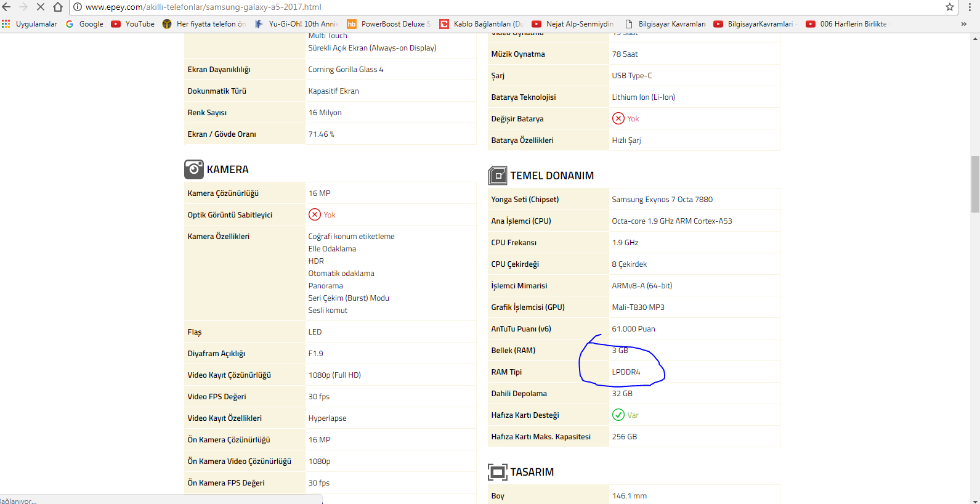Click the red X icon beside Optik Görüntü Sabitleyici

tap(315, 214)
